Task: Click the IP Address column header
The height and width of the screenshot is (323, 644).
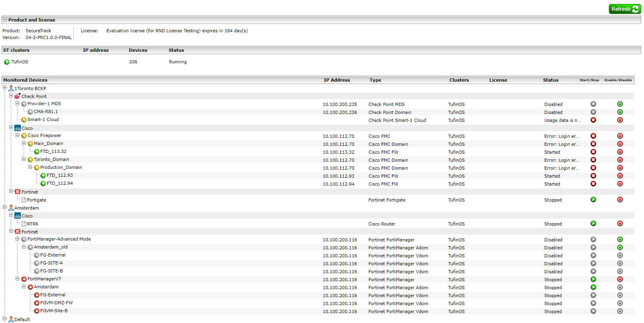Action: tap(337, 80)
